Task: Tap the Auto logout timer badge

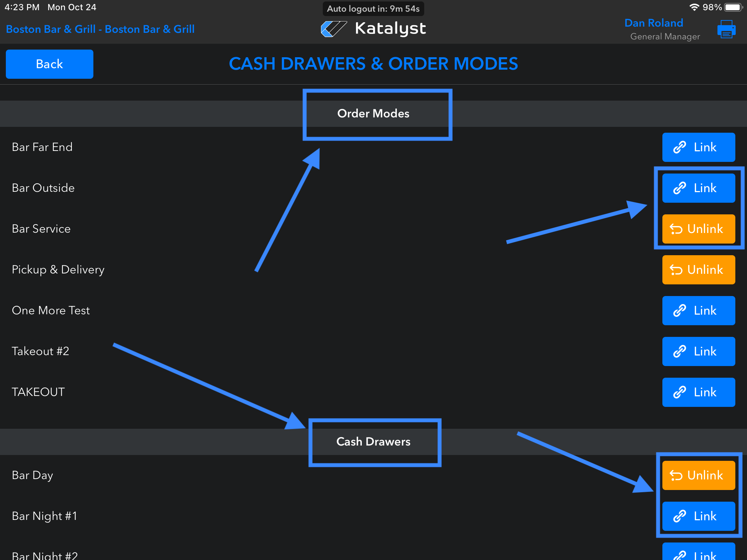Action: pos(373,9)
